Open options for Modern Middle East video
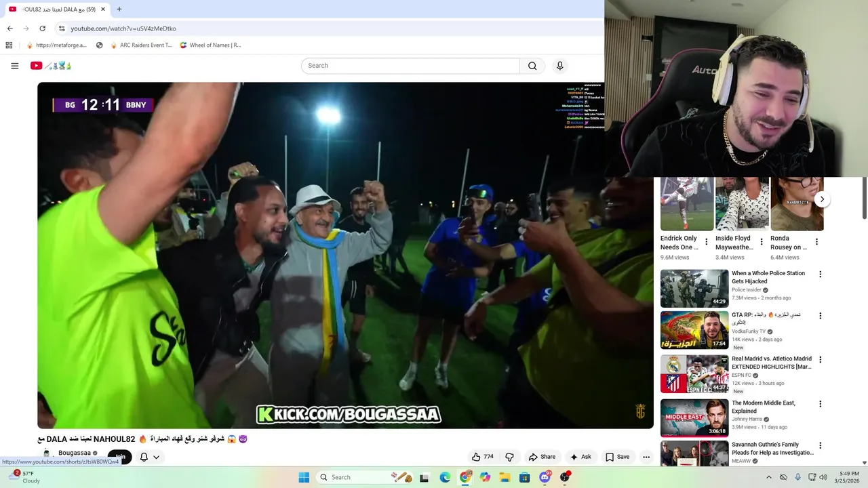Screen dimensions: 868x488 (x=820, y=404)
